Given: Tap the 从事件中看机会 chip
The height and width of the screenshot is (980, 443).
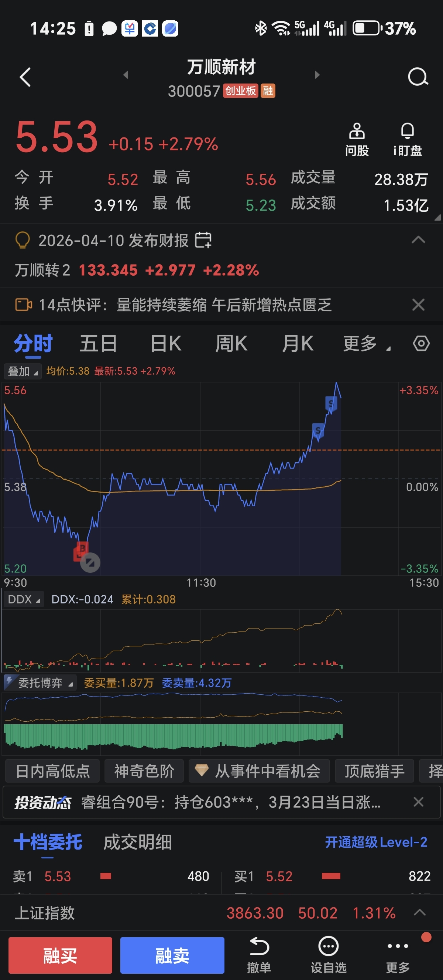Looking at the screenshot, I should [259, 771].
